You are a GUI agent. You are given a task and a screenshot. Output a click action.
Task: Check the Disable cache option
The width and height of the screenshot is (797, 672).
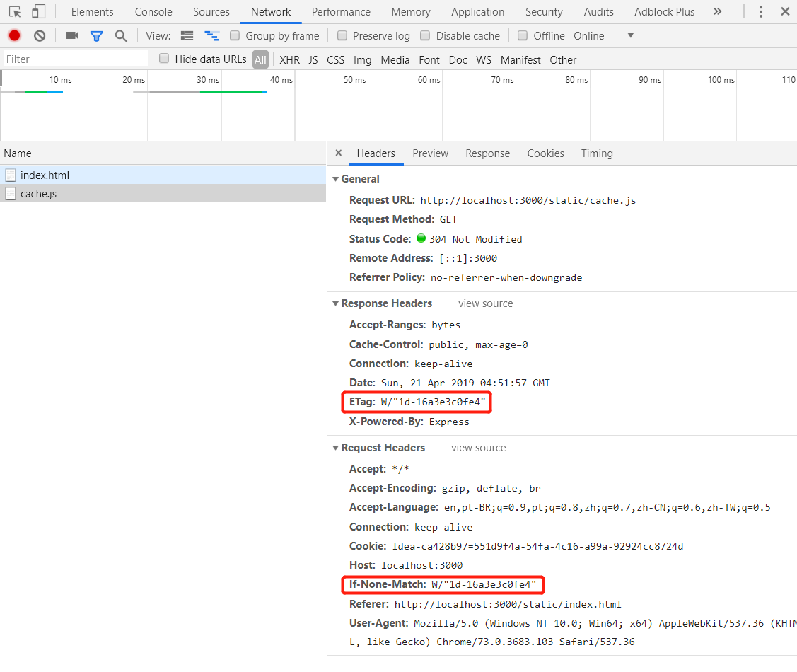(x=425, y=35)
